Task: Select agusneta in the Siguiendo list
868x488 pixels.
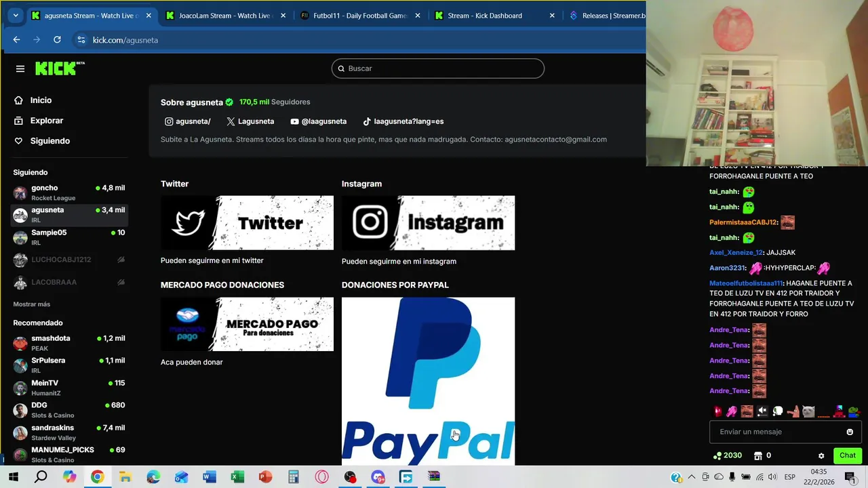Action: [x=68, y=215]
